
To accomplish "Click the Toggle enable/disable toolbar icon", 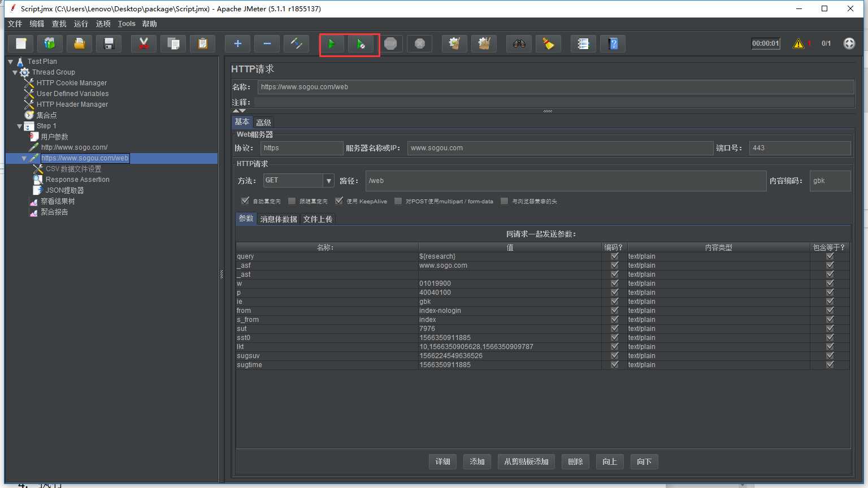I will pos(297,43).
